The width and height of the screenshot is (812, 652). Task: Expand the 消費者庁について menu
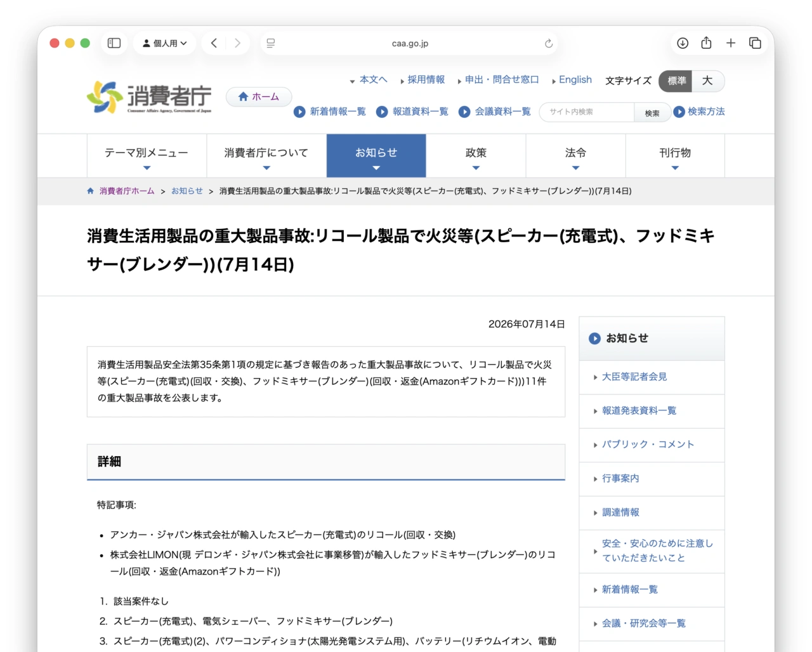click(x=266, y=156)
